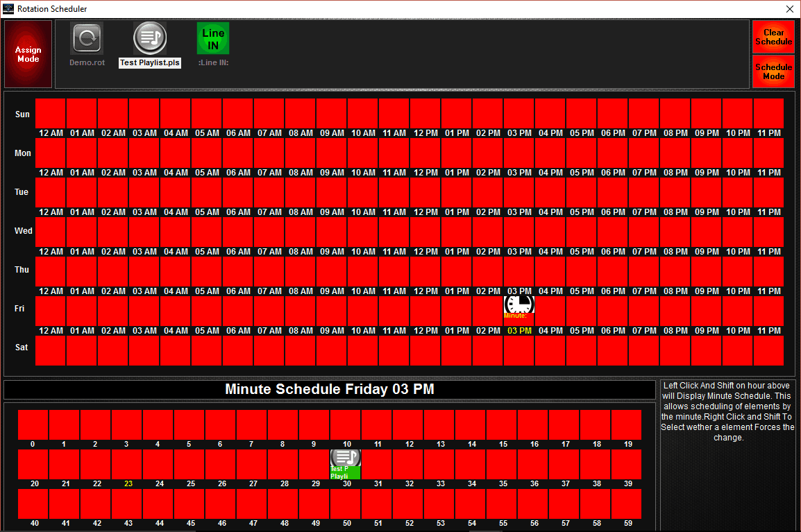
Task: Switch to Schedule Mode
Action: point(773,71)
